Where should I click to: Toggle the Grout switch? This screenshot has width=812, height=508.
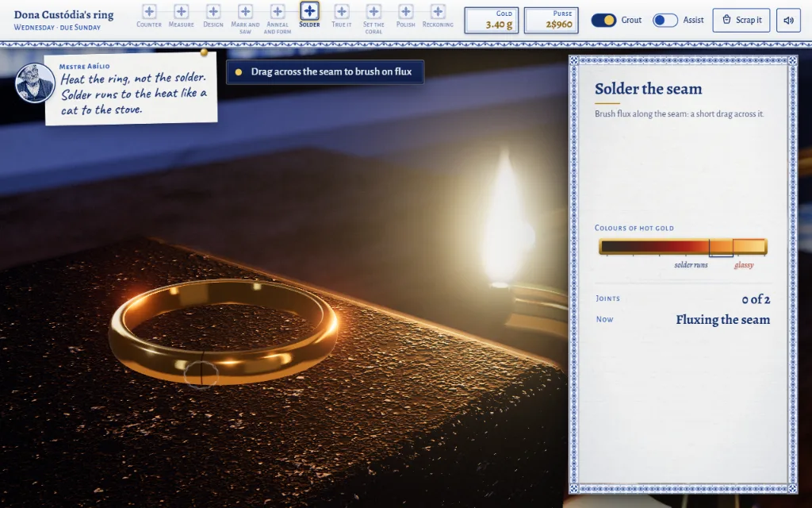603,20
